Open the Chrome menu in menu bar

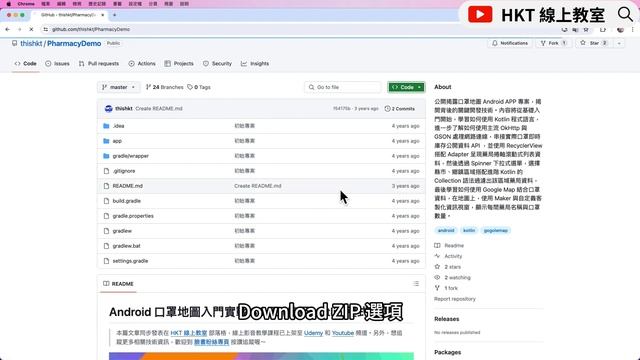26,4
